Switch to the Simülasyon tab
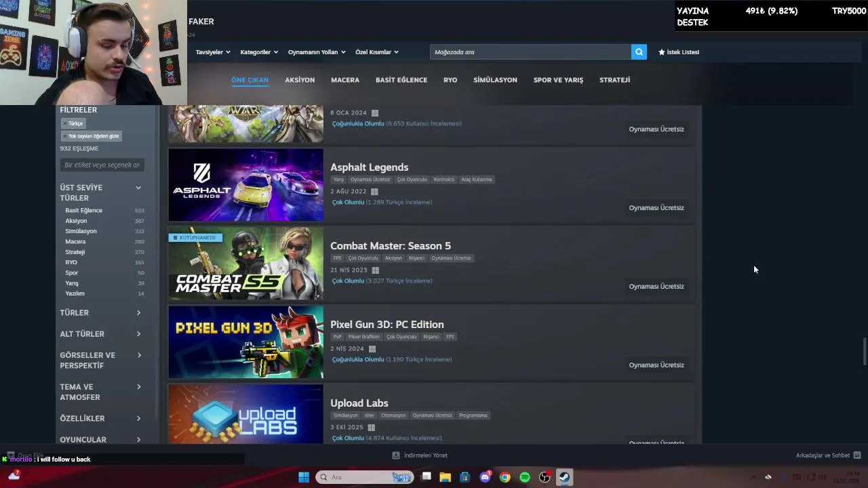This screenshot has width=868, height=488. tap(495, 80)
